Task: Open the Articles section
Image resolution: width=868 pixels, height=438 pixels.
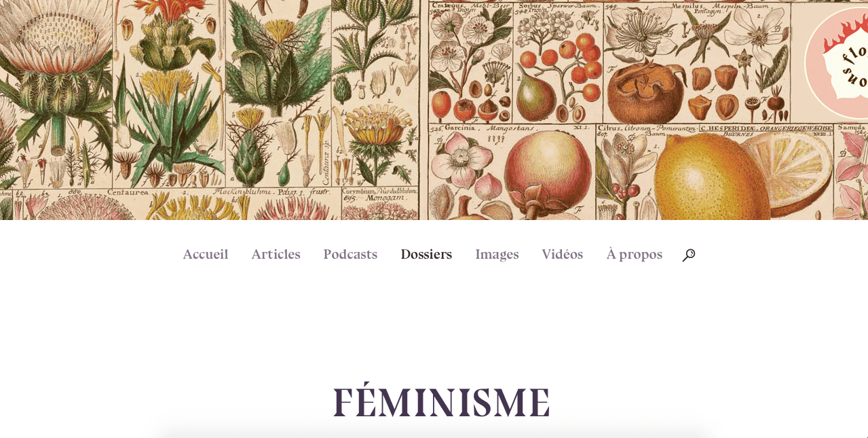Action: tap(276, 255)
